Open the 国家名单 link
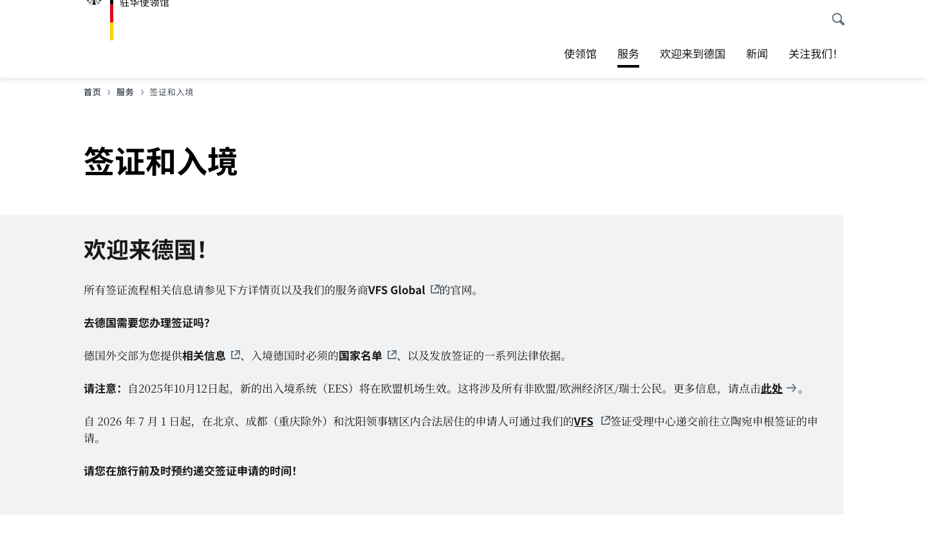The image size is (927, 560). pos(360,355)
